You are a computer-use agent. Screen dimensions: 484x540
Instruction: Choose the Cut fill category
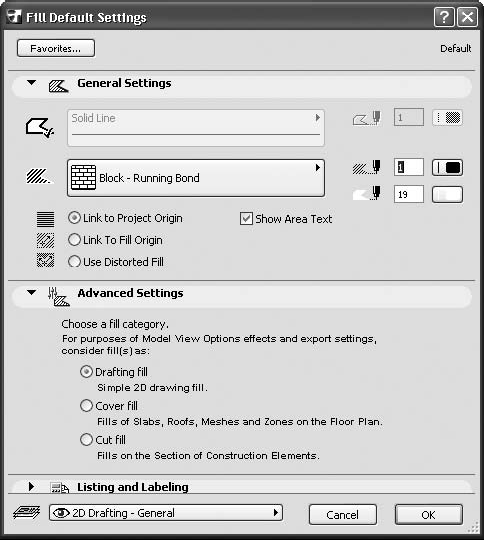click(103, 440)
